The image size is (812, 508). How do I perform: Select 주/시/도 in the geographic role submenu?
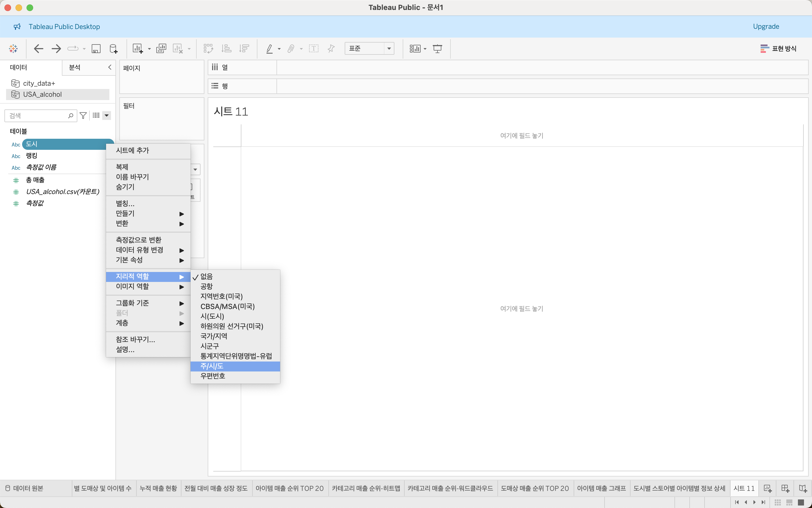coord(212,366)
